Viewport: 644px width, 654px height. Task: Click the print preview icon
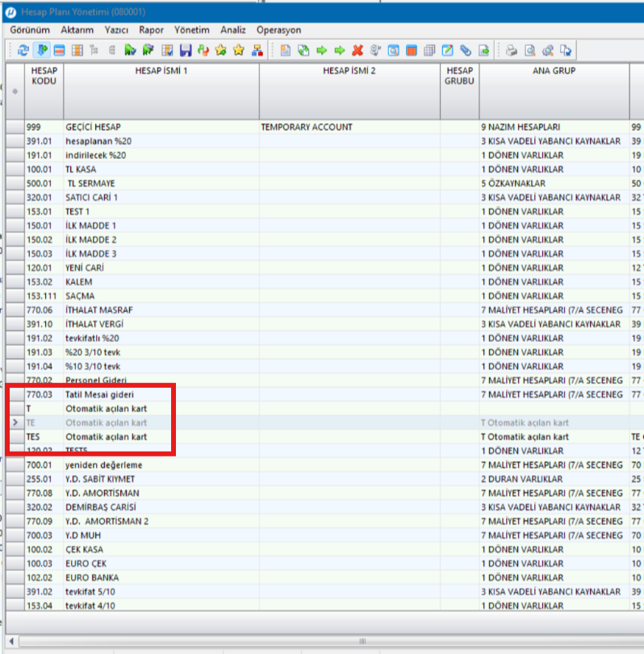529,51
